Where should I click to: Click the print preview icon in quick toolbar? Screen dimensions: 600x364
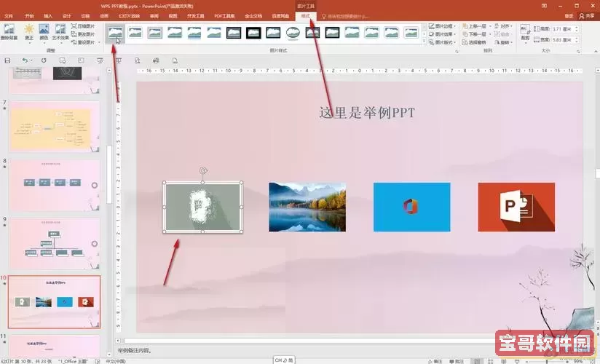click(x=138, y=60)
